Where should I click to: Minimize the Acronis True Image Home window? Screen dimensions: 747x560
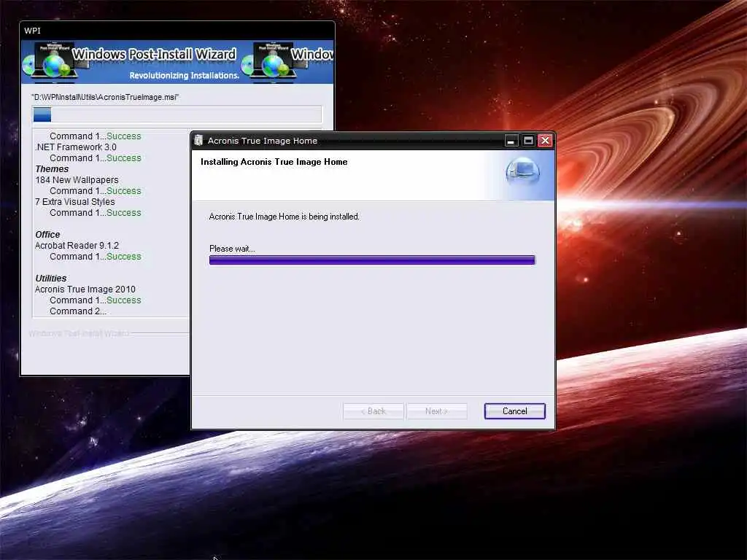point(511,141)
